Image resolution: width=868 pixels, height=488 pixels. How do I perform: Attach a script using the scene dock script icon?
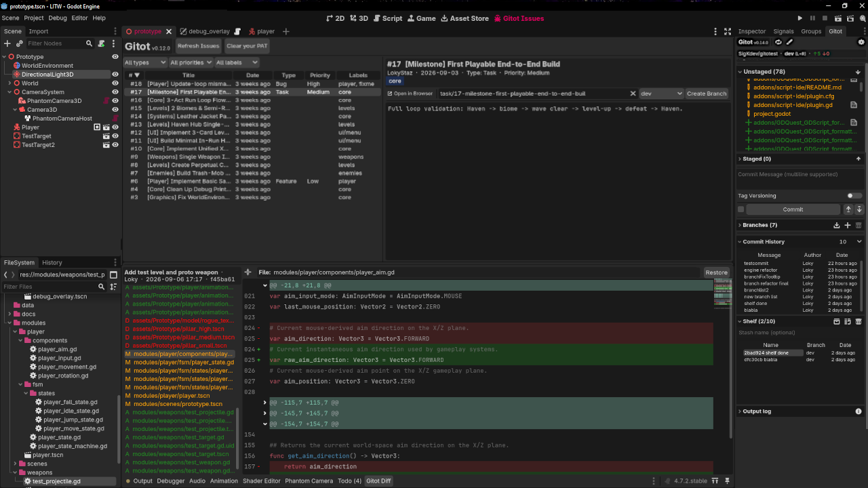point(101,43)
